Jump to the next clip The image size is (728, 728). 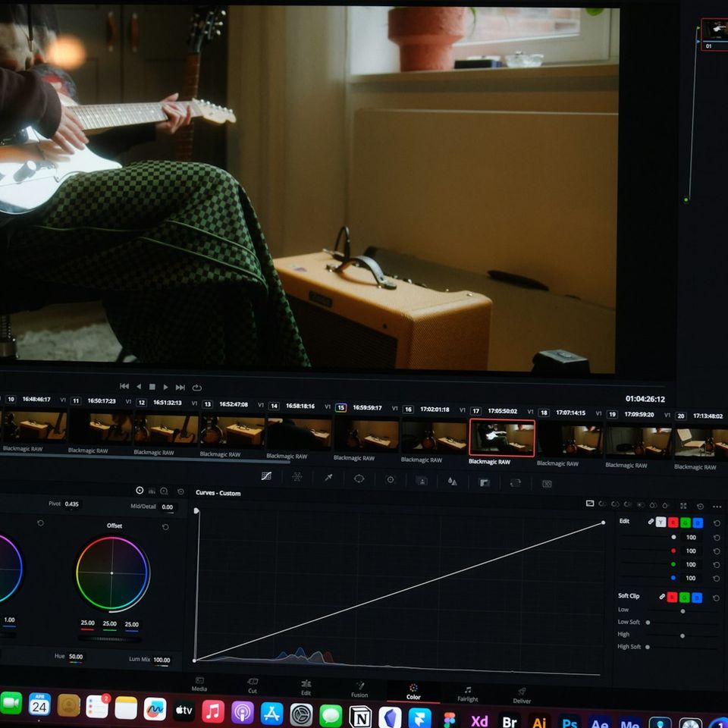pos(180,388)
